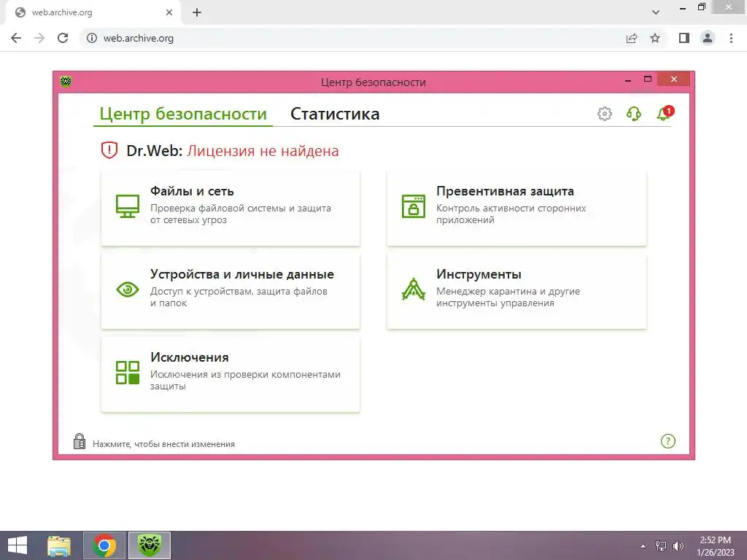Maximize the Центр безопасности window
Screen dimensions: 747x560
tap(648, 79)
